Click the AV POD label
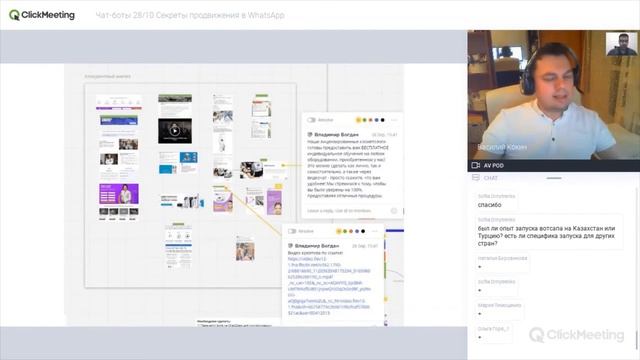 (493, 165)
